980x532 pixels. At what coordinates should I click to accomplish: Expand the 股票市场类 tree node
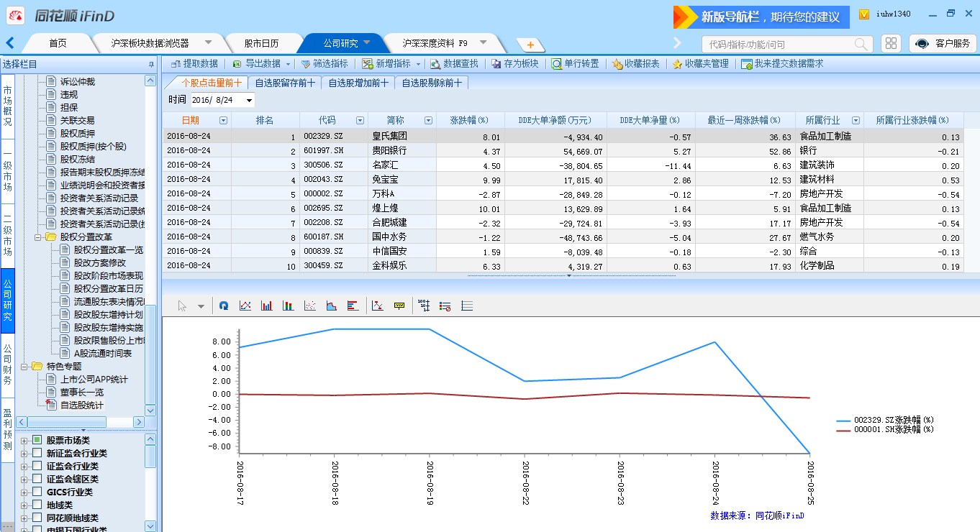pyautogui.click(x=24, y=440)
